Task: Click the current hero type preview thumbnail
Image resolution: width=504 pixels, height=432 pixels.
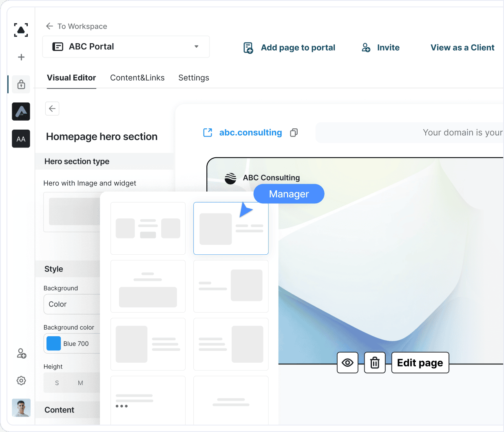Action: [72, 212]
